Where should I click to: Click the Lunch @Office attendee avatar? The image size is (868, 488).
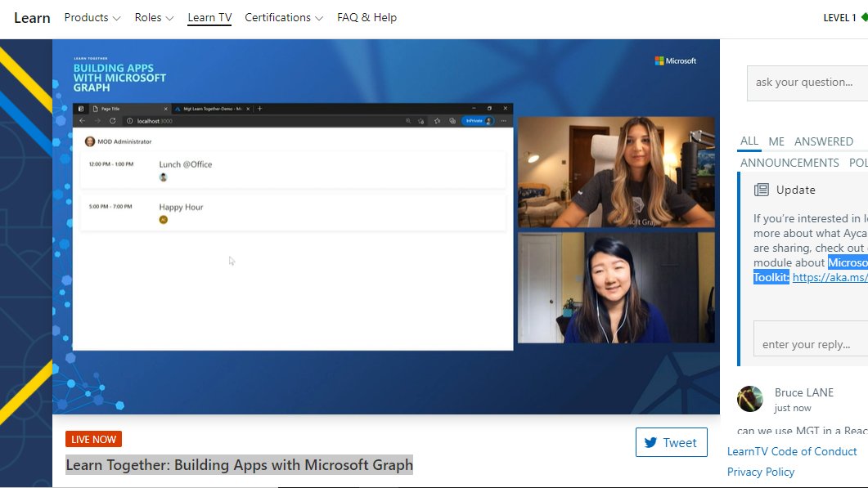[x=164, y=177]
